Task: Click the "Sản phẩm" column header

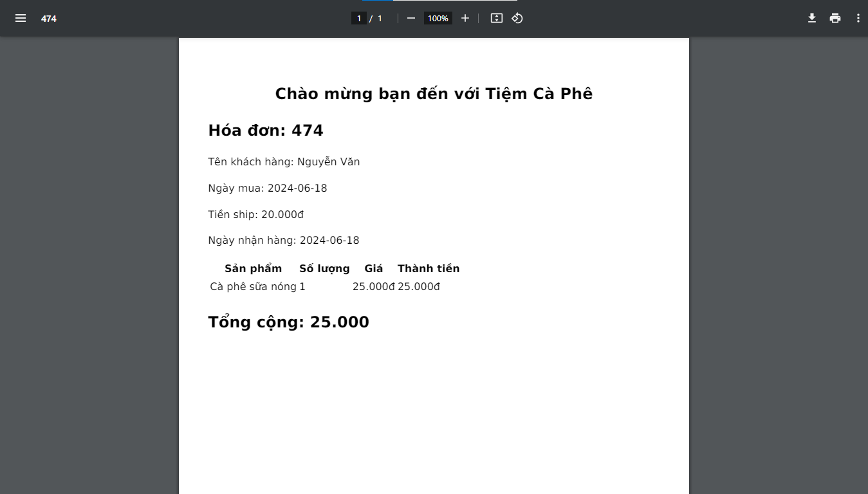Action: 254,268
